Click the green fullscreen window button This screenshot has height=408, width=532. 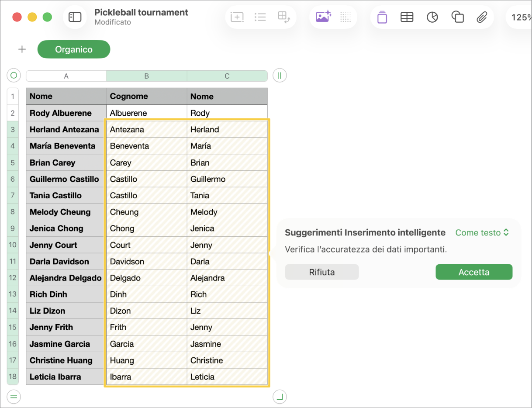[47, 17]
